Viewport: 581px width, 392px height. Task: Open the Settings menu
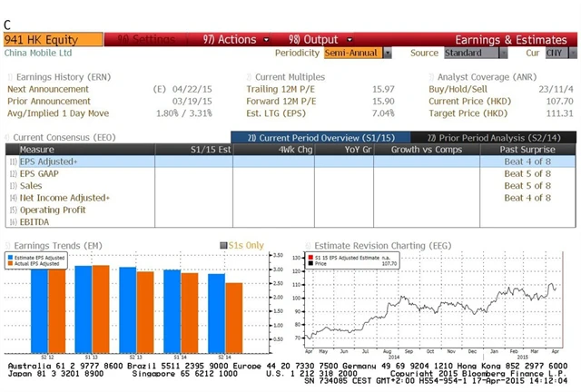(147, 40)
